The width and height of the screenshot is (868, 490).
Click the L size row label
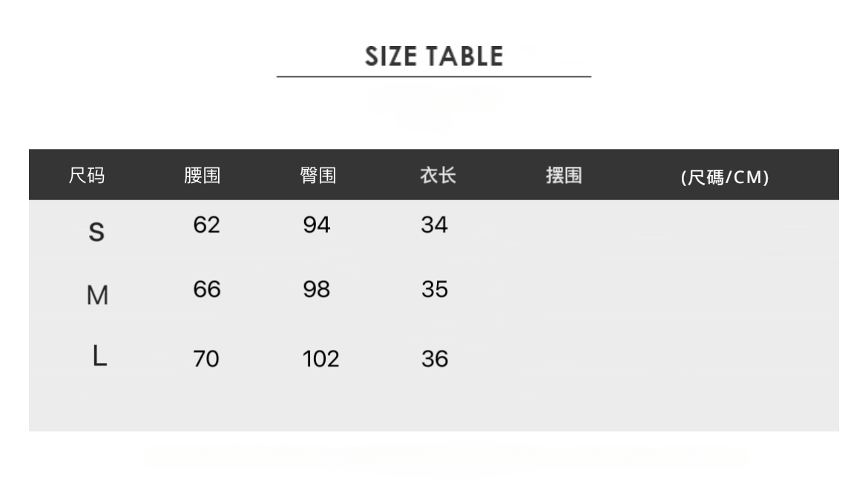tap(99, 358)
